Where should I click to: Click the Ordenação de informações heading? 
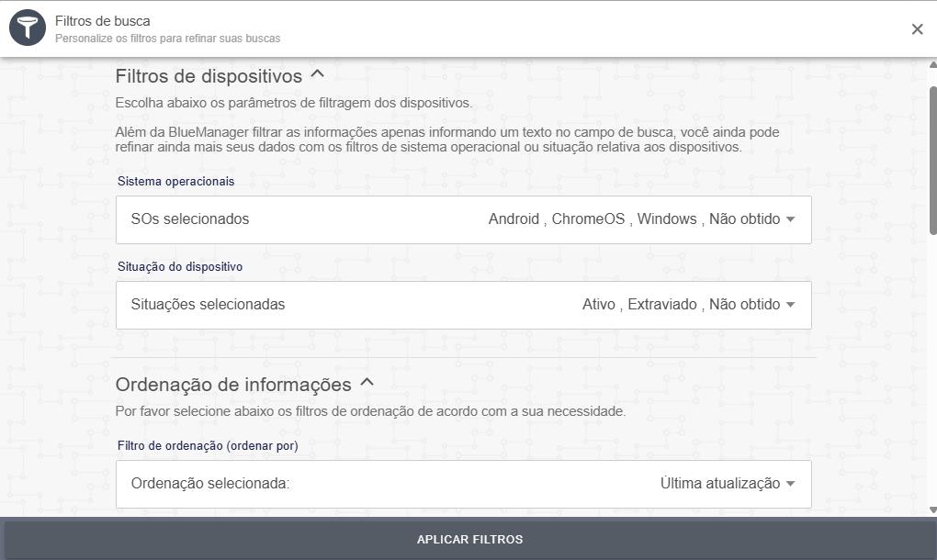[x=233, y=385]
